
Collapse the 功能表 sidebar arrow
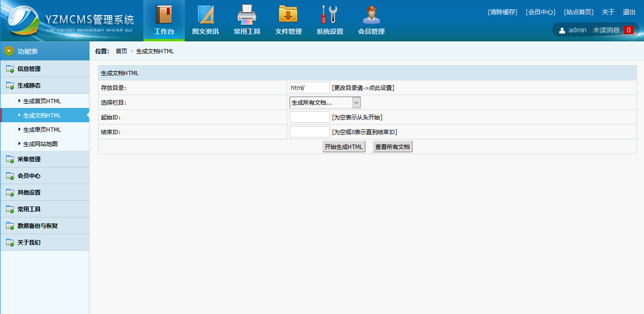coord(9,51)
